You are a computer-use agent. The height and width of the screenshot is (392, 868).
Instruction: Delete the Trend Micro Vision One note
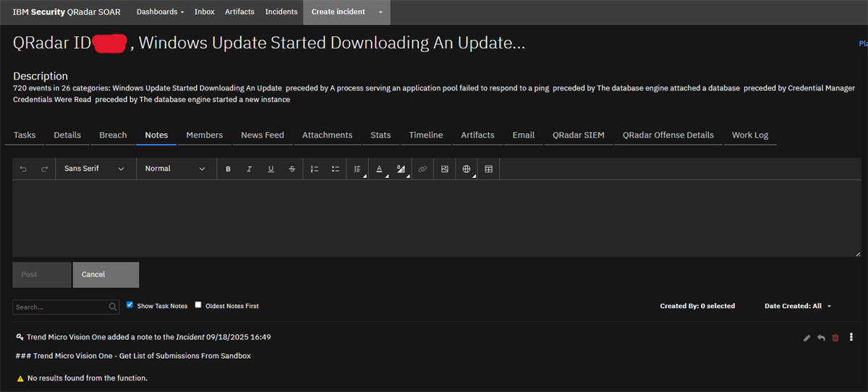click(x=835, y=338)
